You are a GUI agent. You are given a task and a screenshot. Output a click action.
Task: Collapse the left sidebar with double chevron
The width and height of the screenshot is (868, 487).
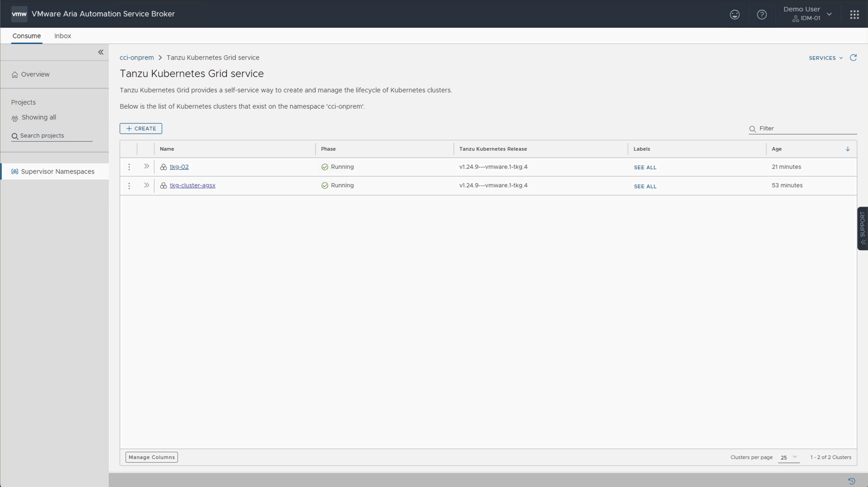tap(101, 52)
